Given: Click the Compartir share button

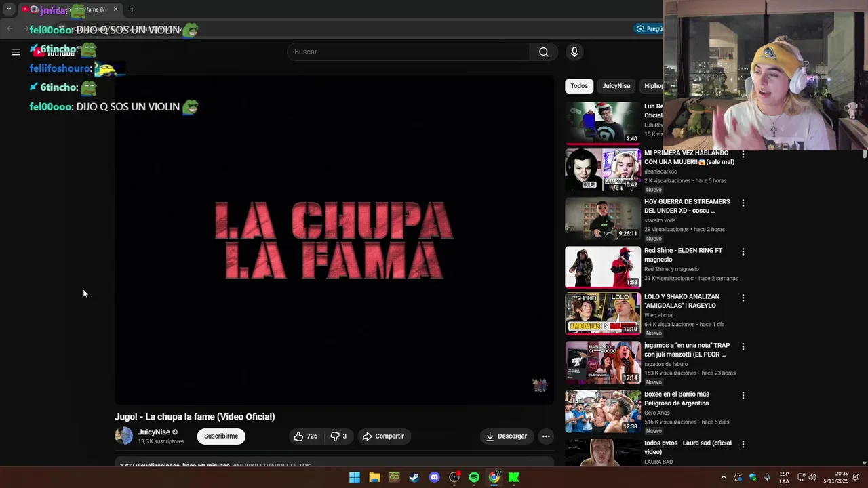Looking at the screenshot, I should pos(383,436).
